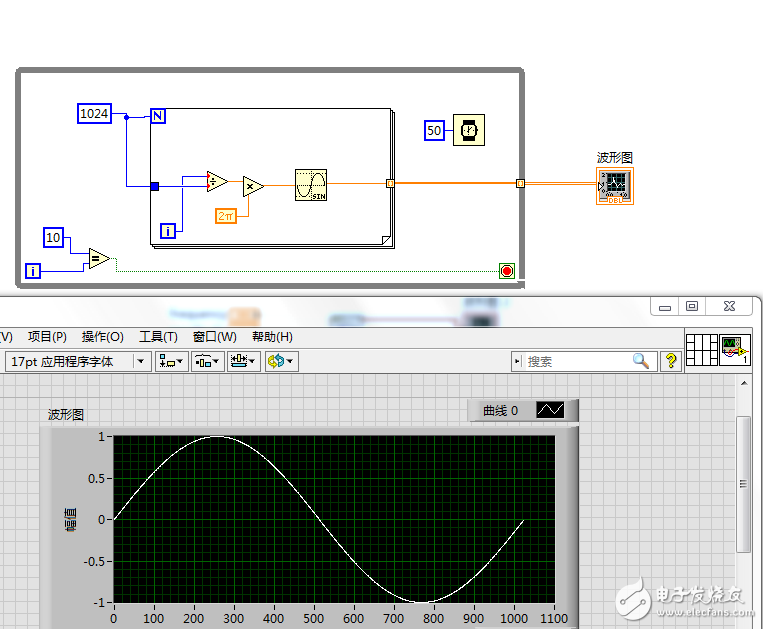Click the connector pane grid icon

(702, 350)
